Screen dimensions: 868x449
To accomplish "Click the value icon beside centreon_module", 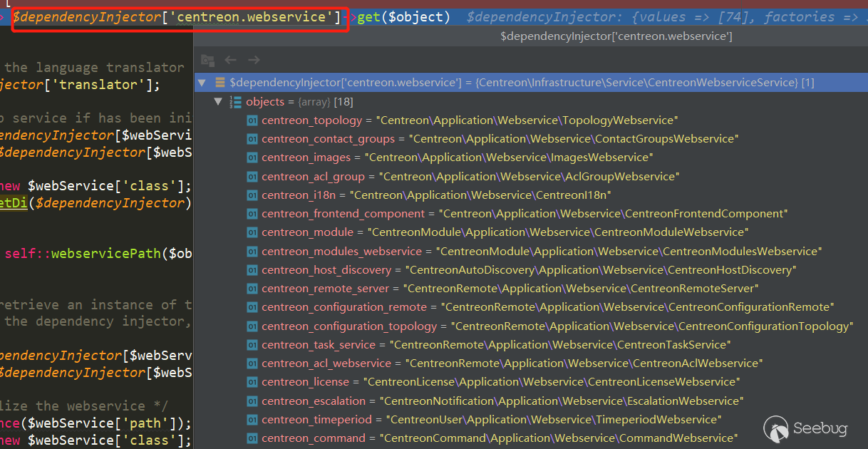I will pyautogui.click(x=252, y=232).
